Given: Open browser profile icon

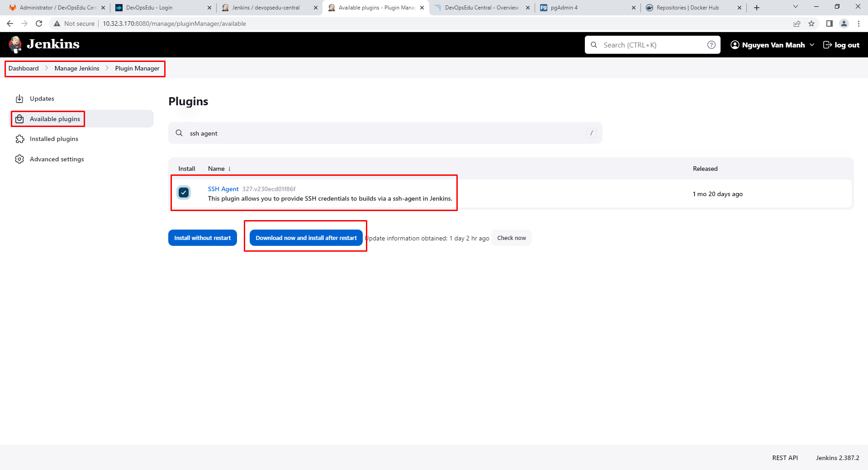Looking at the screenshot, I should tap(844, 23).
